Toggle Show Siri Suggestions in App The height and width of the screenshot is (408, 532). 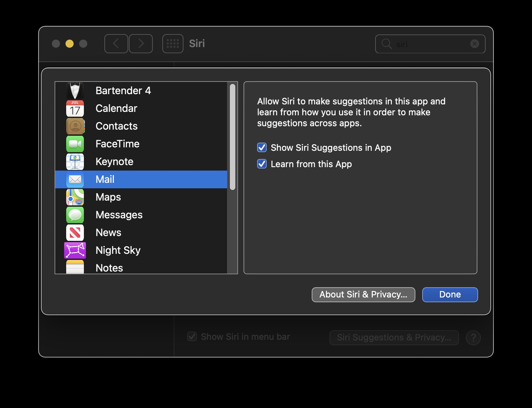[262, 147]
